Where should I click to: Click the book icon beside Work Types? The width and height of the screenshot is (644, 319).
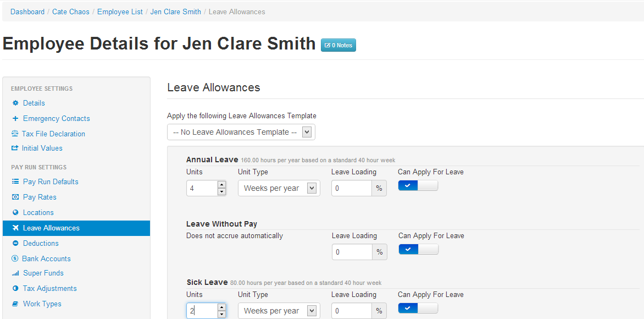pyautogui.click(x=15, y=304)
